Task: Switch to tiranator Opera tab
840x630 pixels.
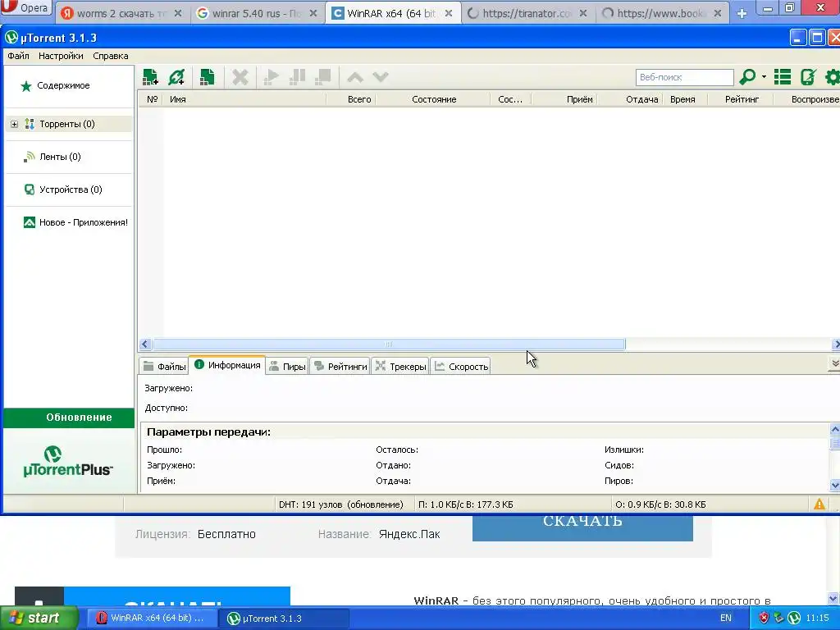Action: 527,13
